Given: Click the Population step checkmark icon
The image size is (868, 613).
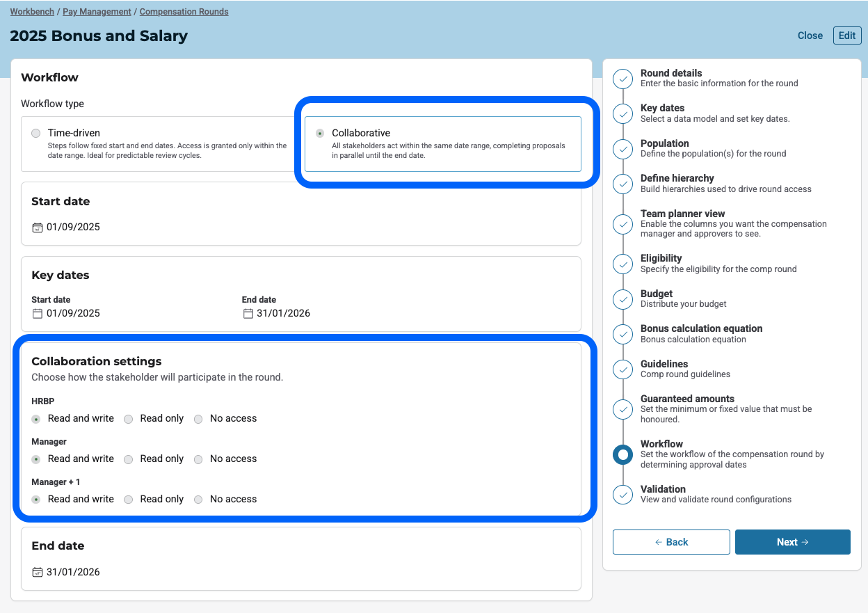Looking at the screenshot, I should pos(623,149).
